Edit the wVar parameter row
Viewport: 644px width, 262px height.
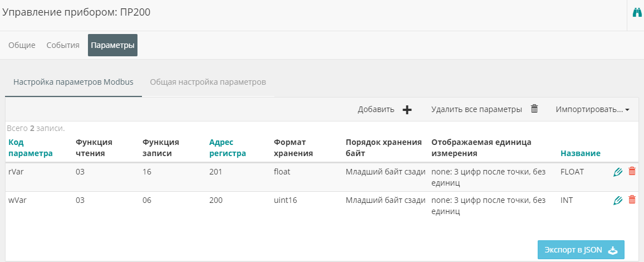pyautogui.click(x=617, y=200)
